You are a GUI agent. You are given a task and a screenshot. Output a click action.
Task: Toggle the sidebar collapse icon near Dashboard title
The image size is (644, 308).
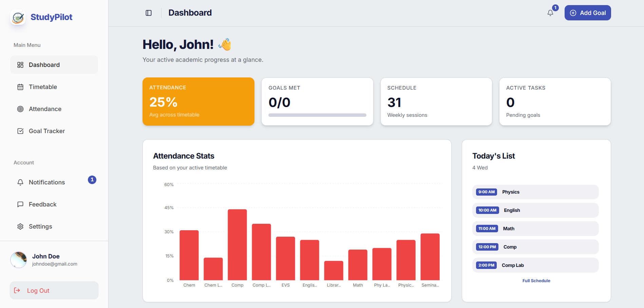(x=148, y=13)
